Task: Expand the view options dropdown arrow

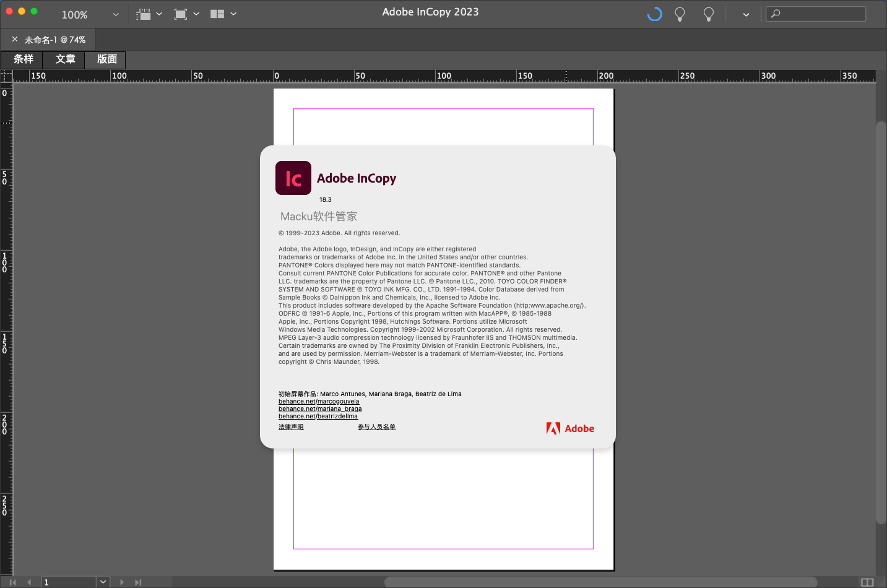Action: point(159,14)
